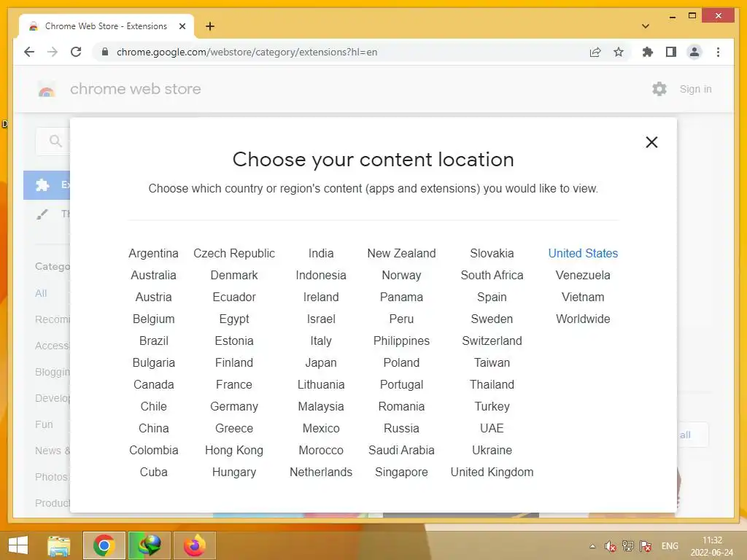
Task: Open a new browser tab
Action: 209,26
